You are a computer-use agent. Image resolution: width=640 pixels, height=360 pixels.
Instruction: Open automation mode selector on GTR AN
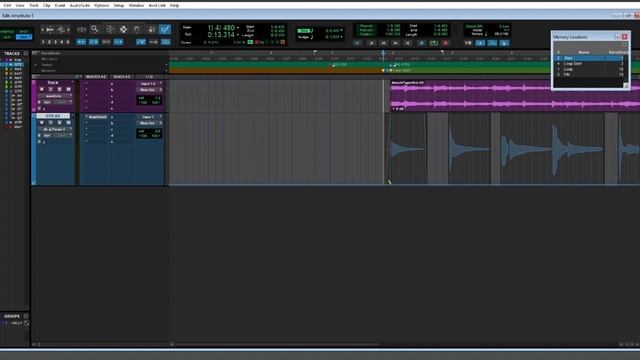61,136
